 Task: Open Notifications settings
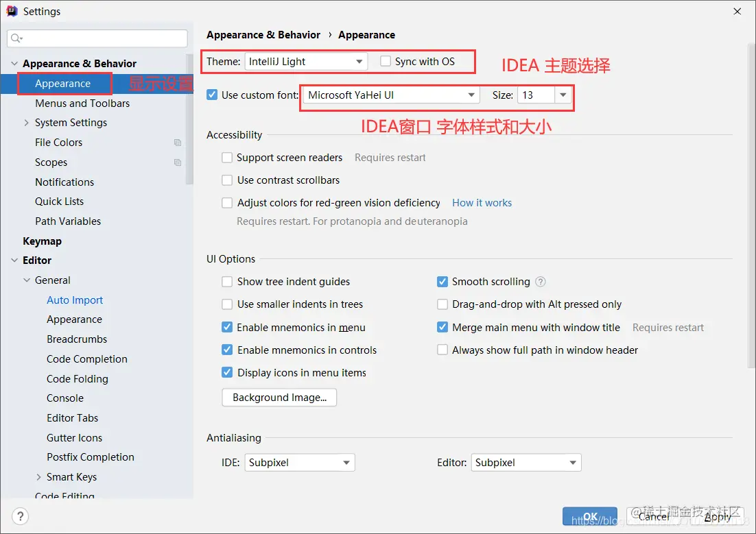64,182
